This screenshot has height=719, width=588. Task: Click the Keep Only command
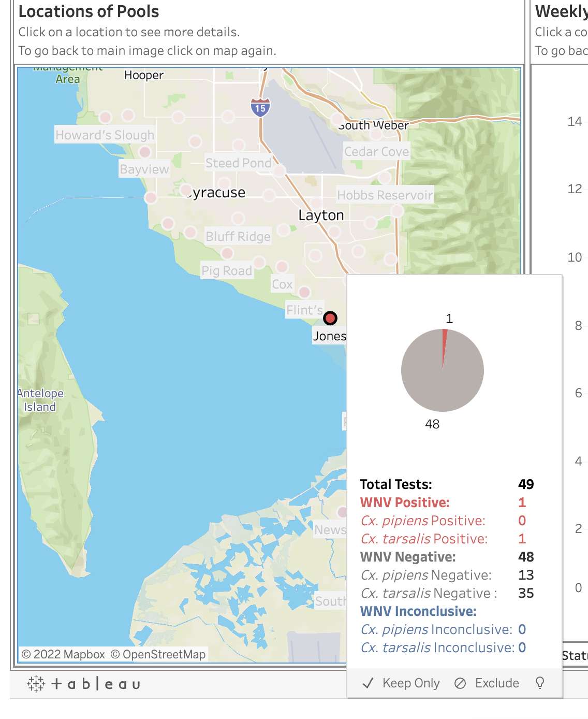(x=410, y=683)
